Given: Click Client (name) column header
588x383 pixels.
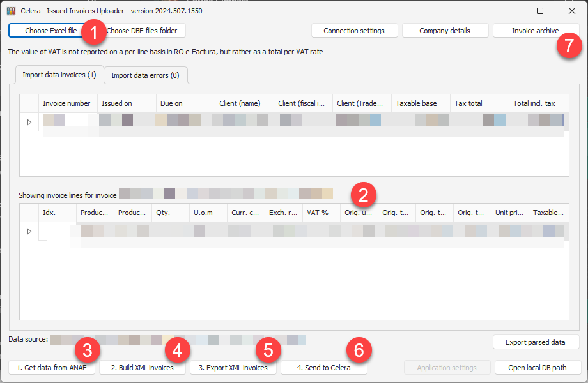Looking at the screenshot, I should pos(245,103).
